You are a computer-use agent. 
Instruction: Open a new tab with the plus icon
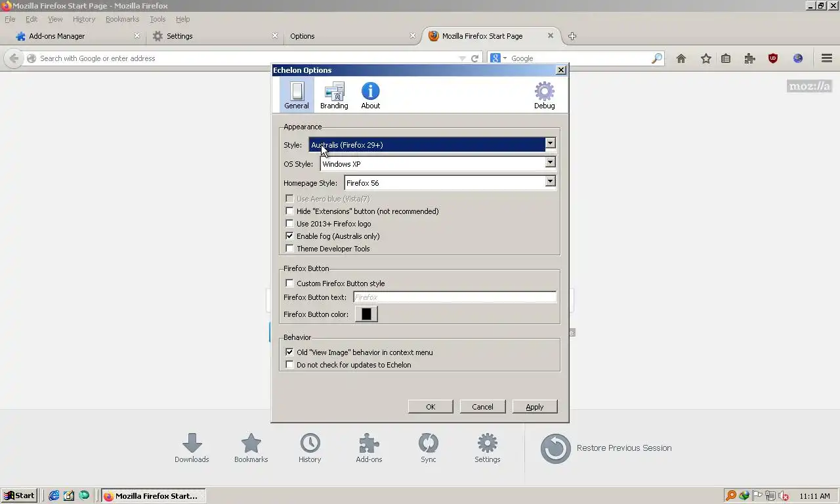(x=572, y=36)
